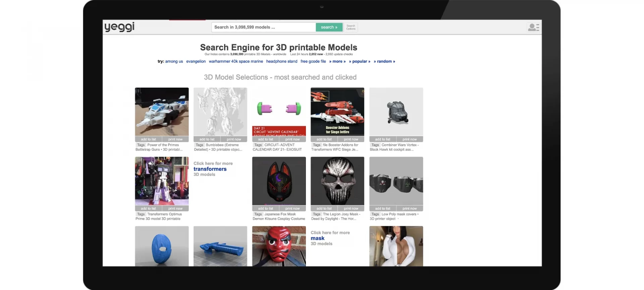Open the Circuit Advent Calendar thumbnail
The width and height of the screenshot is (644, 290).
pos(279,112)
